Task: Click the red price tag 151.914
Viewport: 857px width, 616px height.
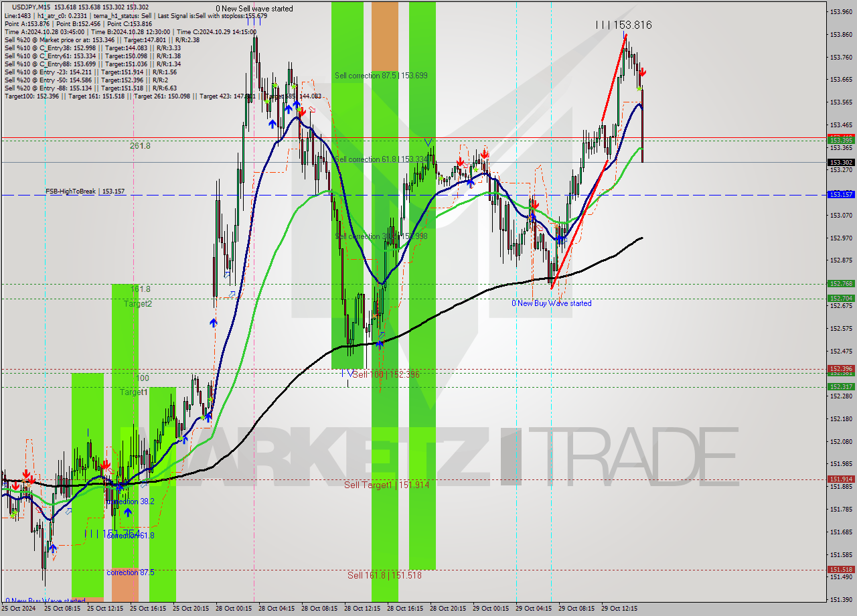Action: click(841, 479)
